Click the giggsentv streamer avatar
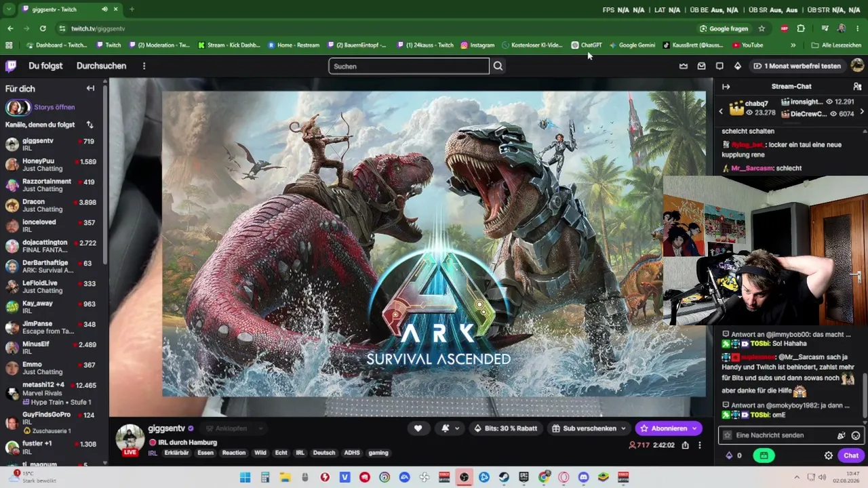This screenshot has width=868, height=488. point(130,438)
